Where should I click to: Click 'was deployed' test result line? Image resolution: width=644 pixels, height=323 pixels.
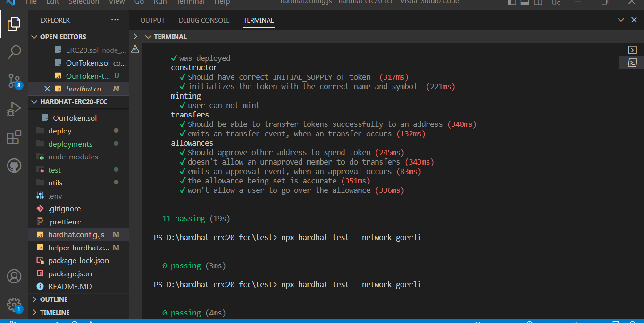point(201,58)
